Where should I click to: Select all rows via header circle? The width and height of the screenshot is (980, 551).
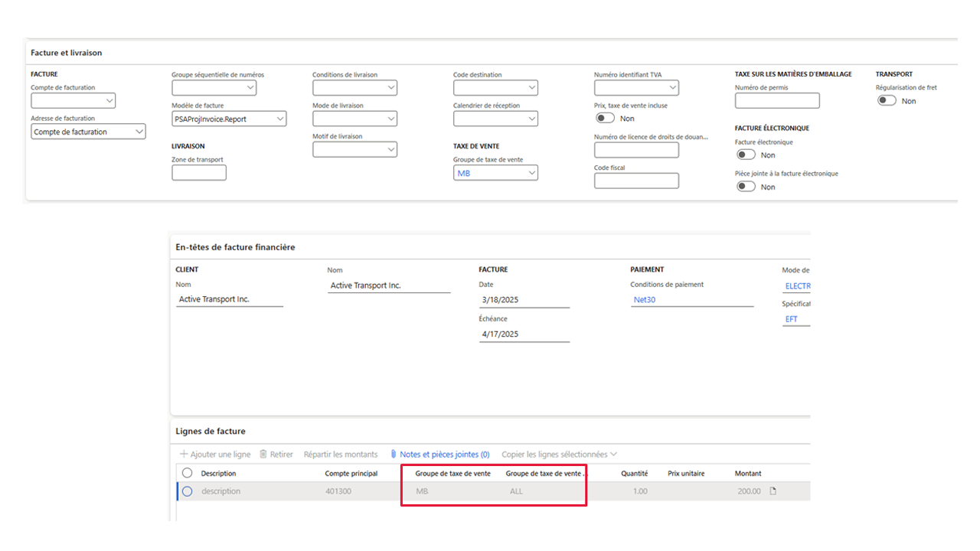click(187, 473)
